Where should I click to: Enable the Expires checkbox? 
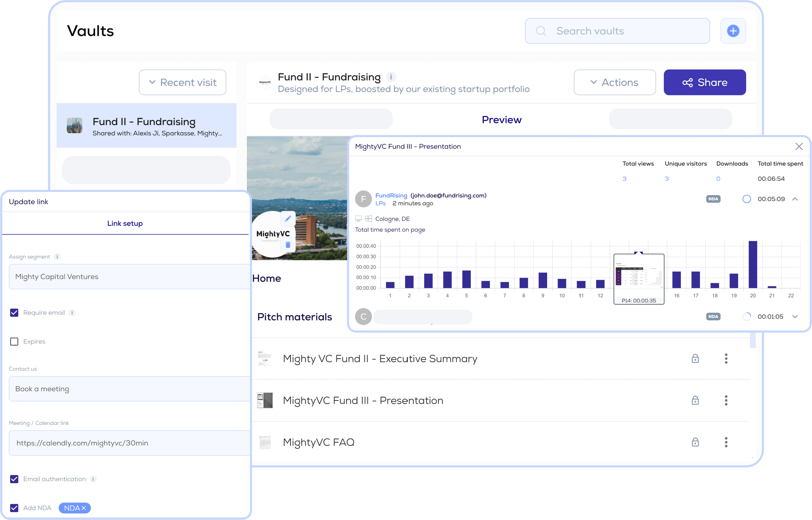(14, 342)
